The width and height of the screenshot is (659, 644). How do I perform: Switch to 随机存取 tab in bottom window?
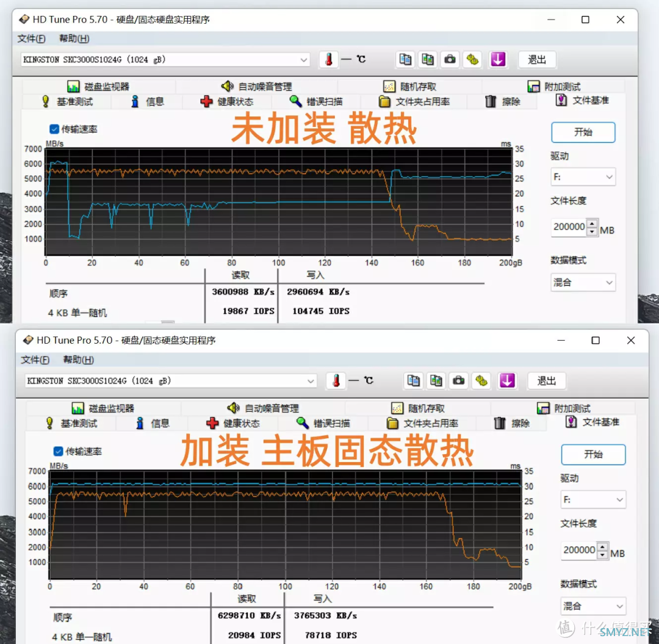point(418,408)
